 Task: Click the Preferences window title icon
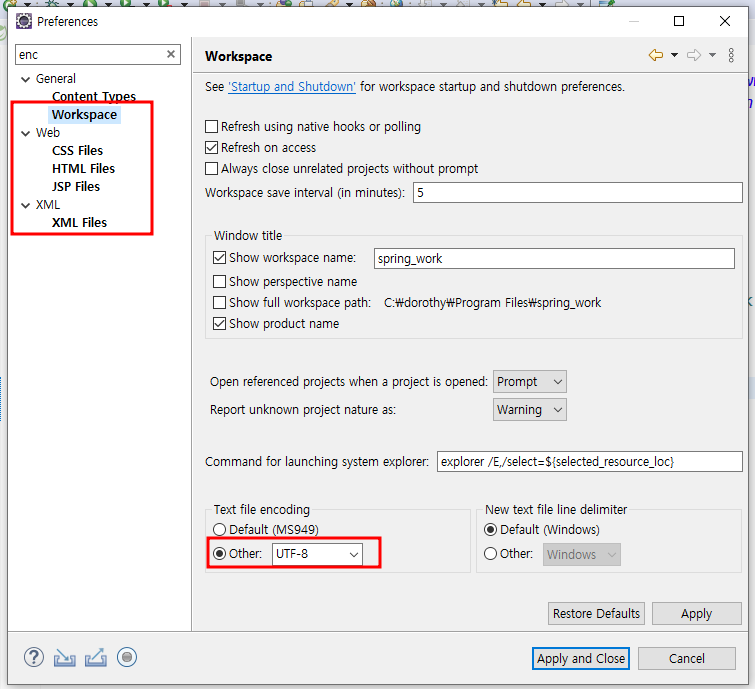click(24, 21)
